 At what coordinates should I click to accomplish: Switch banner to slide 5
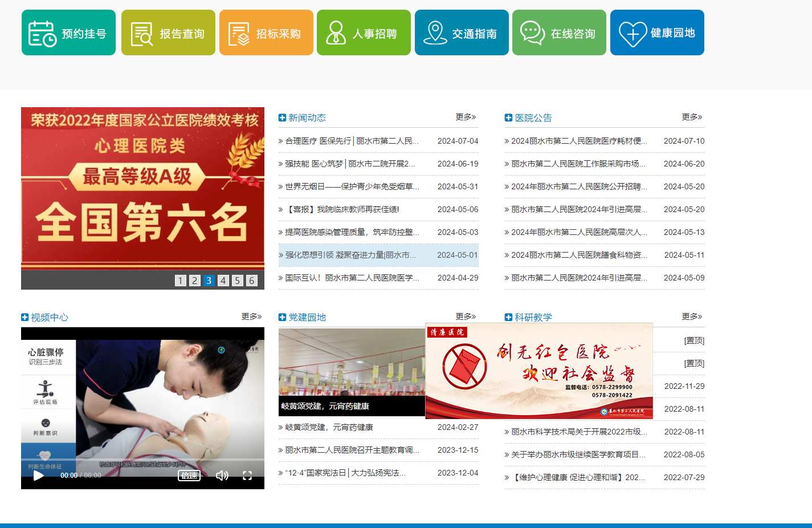(x=238, y=281)
